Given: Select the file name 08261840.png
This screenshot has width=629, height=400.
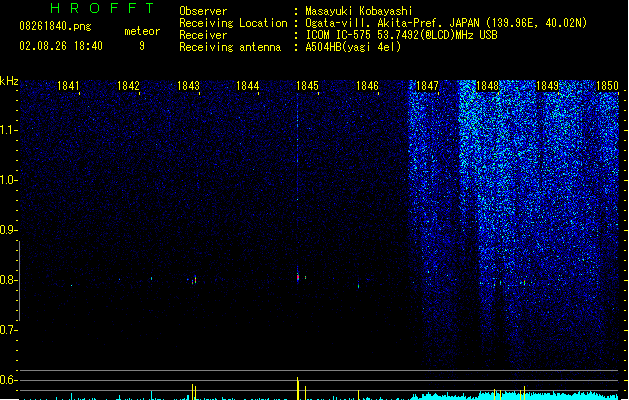Looking at the screenshot, I should coord(55,26).
